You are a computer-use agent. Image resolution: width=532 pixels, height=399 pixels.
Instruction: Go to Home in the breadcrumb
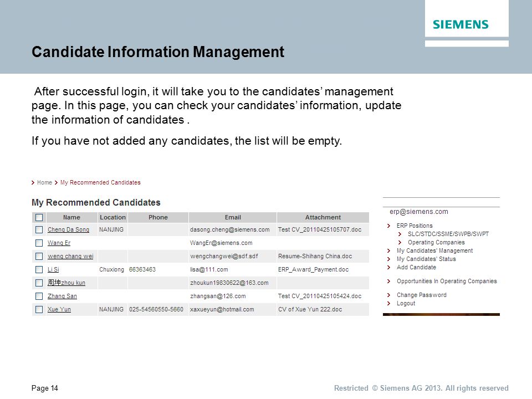pyautogui.click(x=44, y=182)
